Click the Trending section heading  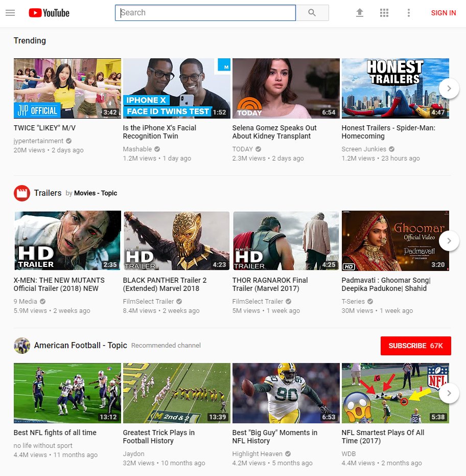[x=30, y=41]
